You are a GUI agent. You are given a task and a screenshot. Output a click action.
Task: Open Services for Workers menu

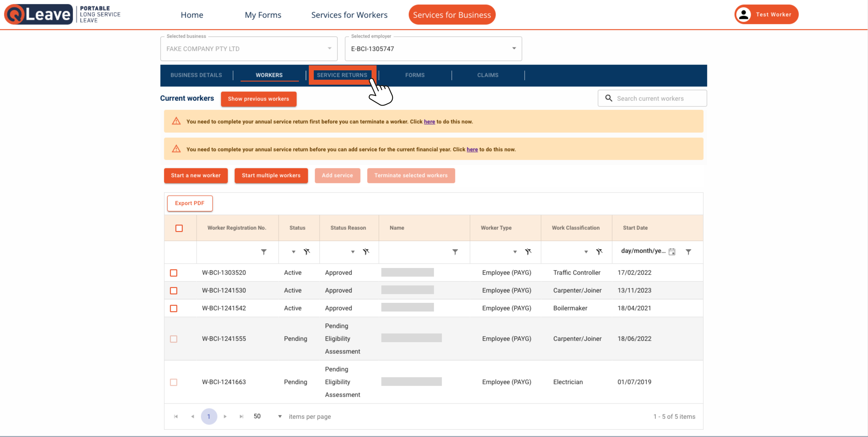pyautogui.click(x=349, y=15)
